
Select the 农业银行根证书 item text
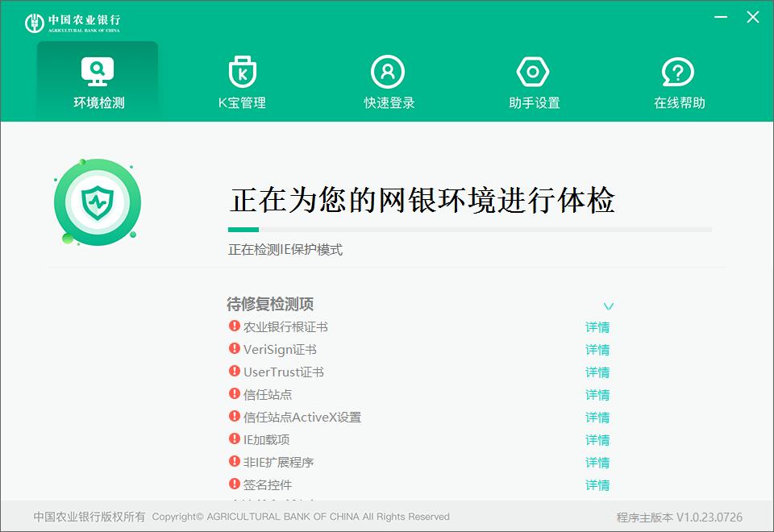[285, 327]
